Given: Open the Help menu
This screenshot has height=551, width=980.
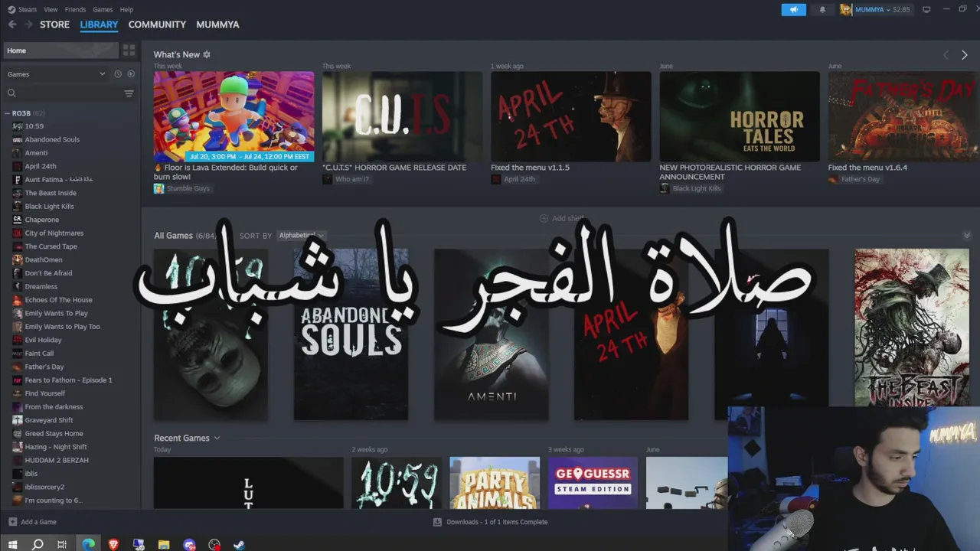Looking at the screenshot, I should (x=126, y=10).
